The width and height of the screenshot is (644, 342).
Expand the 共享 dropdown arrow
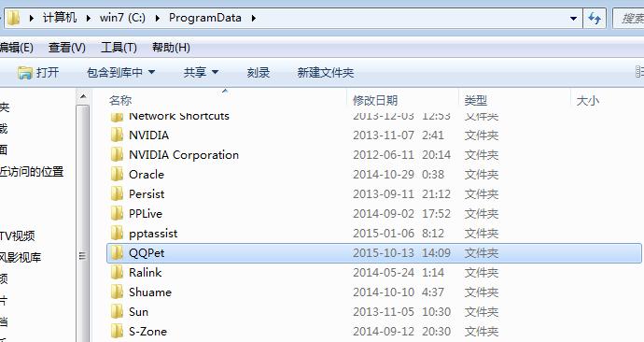(x=215, y=72)
